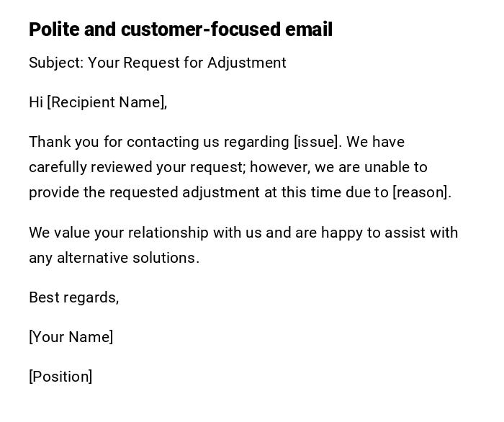Image resolution: width=504 pixels, height=422 pixels.
Task: Click the "Hi" greeting word
Action: [36, 102]
